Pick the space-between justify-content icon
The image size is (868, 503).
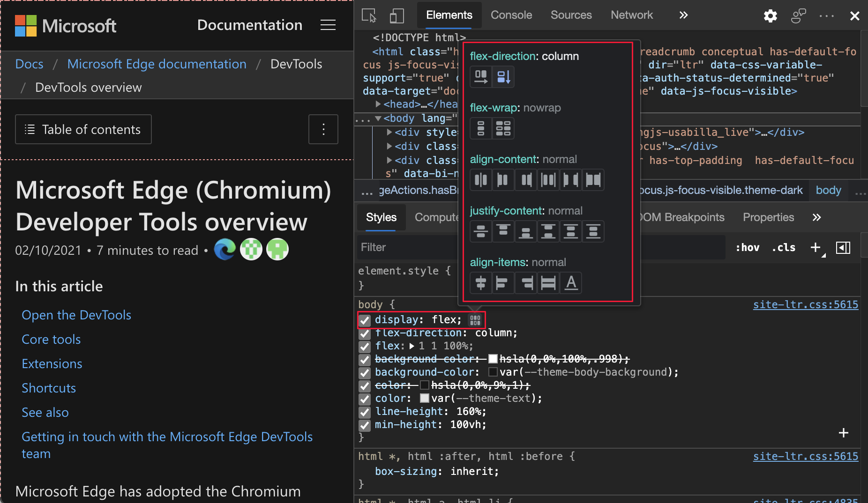point(548,231)
